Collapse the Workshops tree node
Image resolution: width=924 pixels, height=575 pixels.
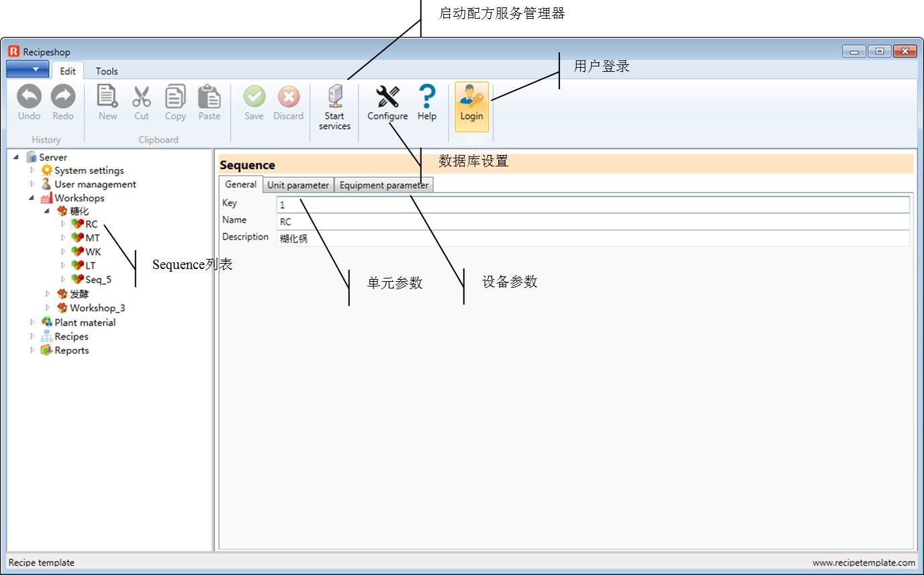[32, 198]
